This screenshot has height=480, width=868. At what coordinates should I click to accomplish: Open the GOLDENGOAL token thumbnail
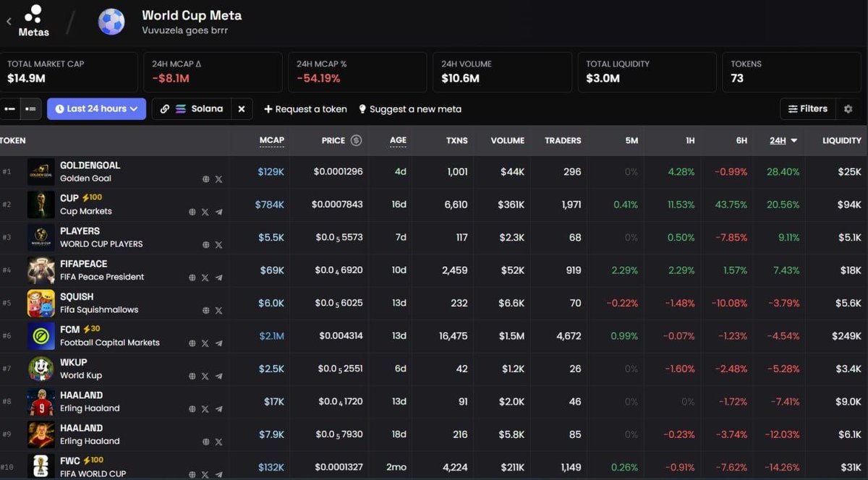[41, 172]
